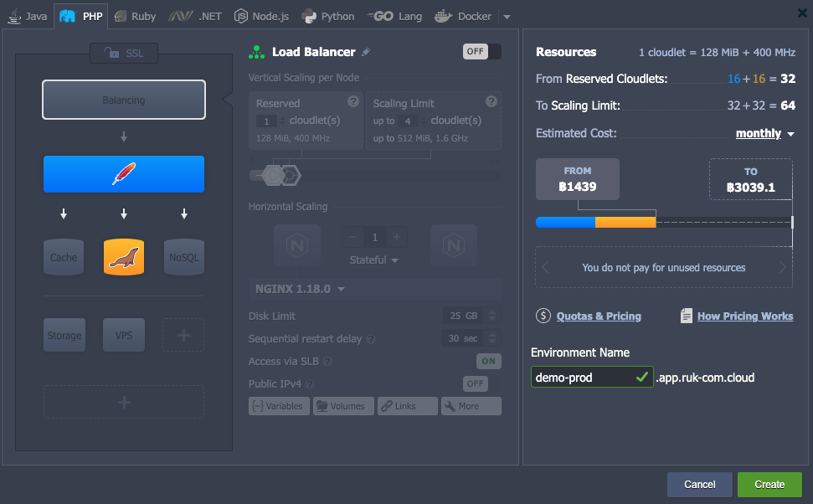
Task: Click the left NGINX node icon
Action: tap(297, 244)
